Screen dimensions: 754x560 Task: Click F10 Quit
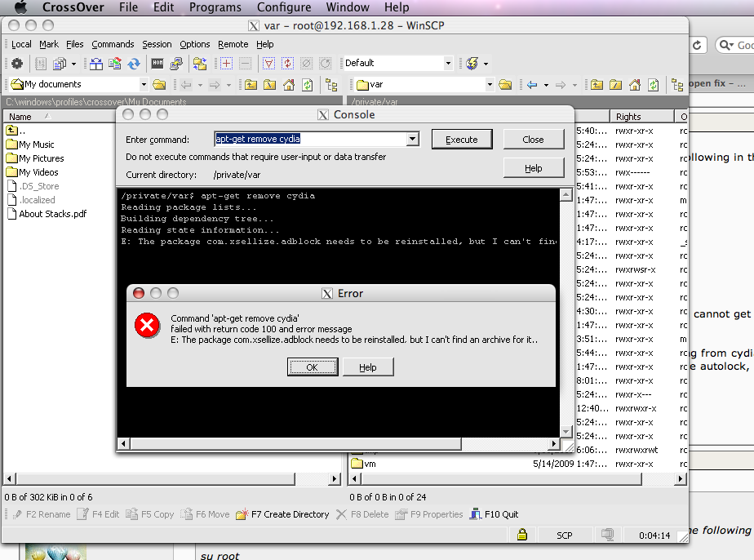pos(495,514)
